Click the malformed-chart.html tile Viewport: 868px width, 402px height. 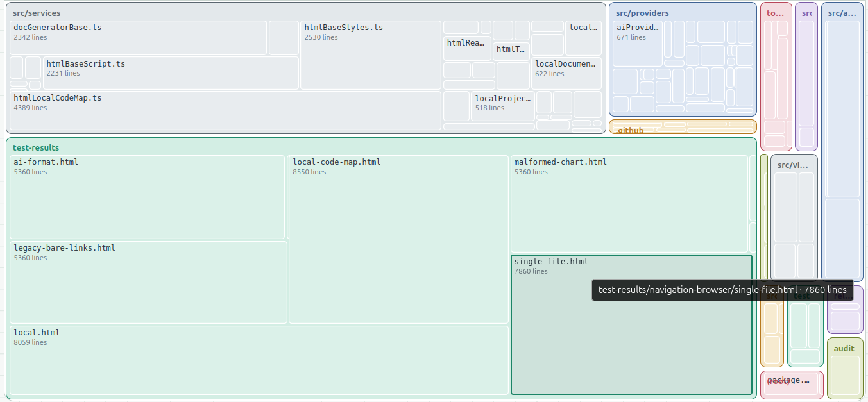(x=629, y=204)
